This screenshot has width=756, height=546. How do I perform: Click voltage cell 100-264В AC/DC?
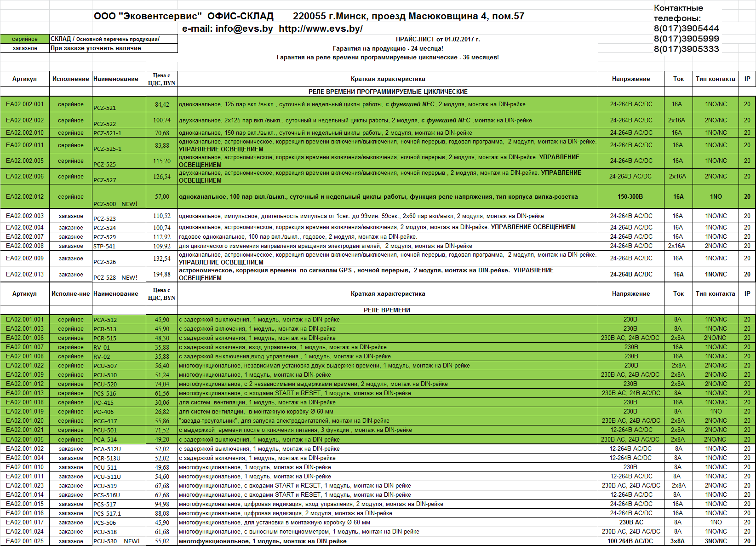pyautogui.click(x=630, y=541)
